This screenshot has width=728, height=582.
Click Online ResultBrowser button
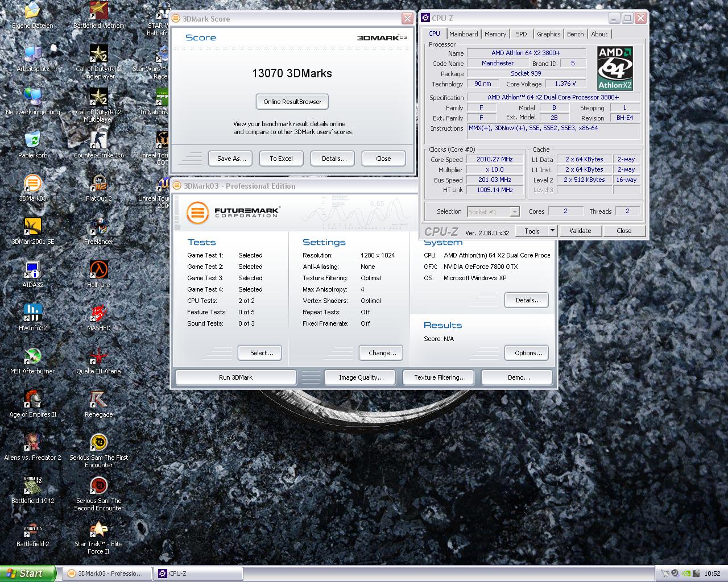click(292, 102)
